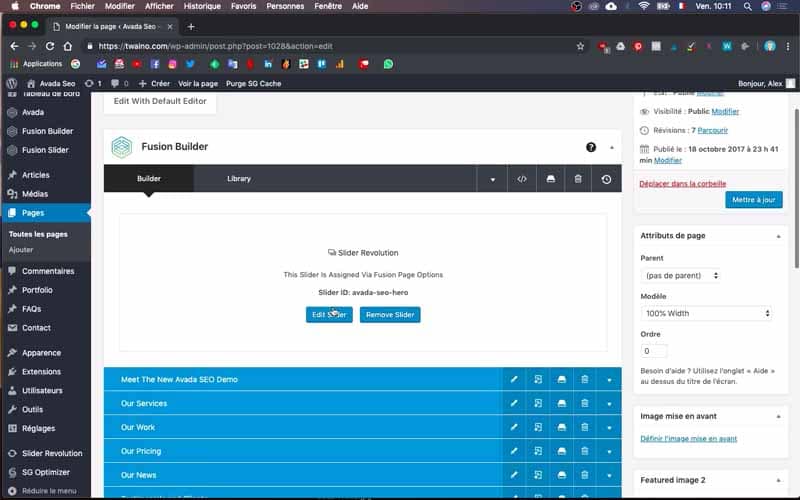The width and height of the screenshot is (800, 500).
Task: Open the Parent dropdown (pas de parent)
Action: tap(680, 276)
